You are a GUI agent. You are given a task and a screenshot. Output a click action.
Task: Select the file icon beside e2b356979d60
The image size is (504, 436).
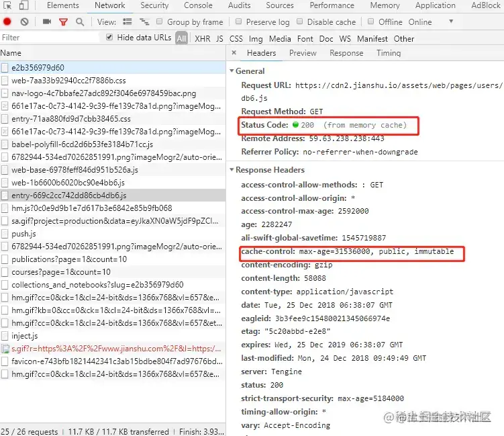5,68
